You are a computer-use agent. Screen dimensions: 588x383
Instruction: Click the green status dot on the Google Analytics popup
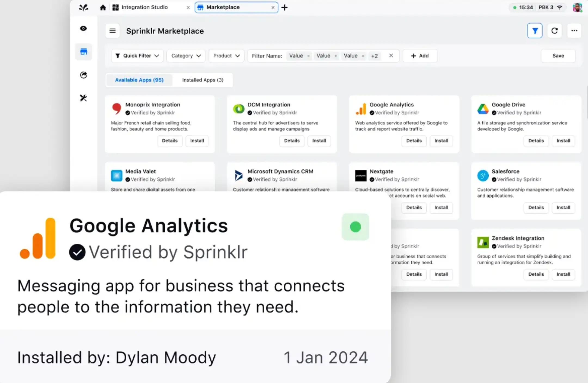355,227
